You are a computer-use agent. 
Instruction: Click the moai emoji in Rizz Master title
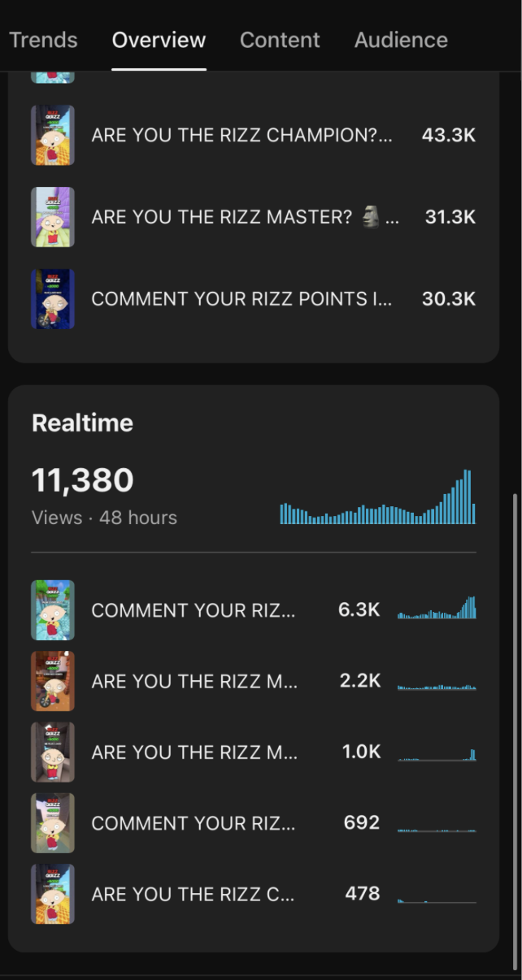tap(371, 217)
